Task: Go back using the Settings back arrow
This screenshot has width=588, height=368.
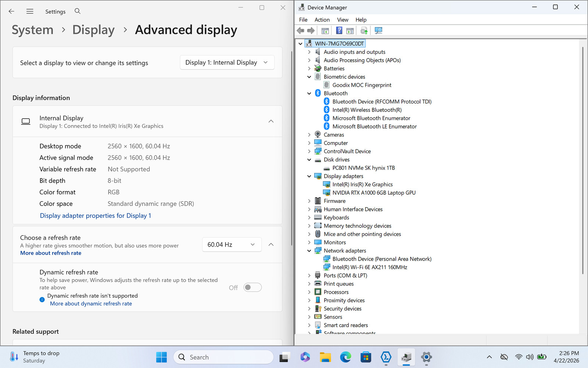Action: 11,11
